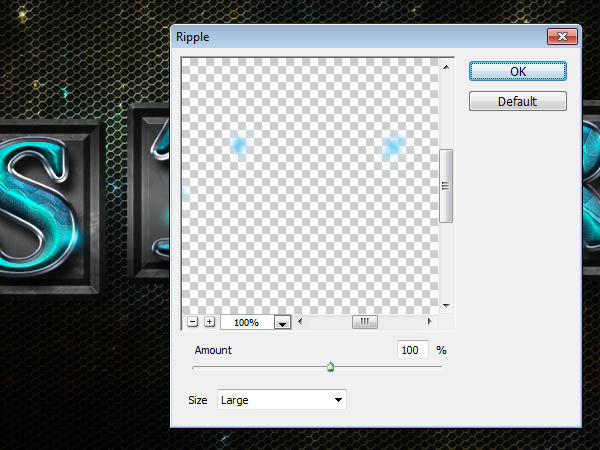Viewport: 600px width, 450px height.
Task: Click the Ripple filter preview area
Action: pyautogui.click(x=310, y=186)
